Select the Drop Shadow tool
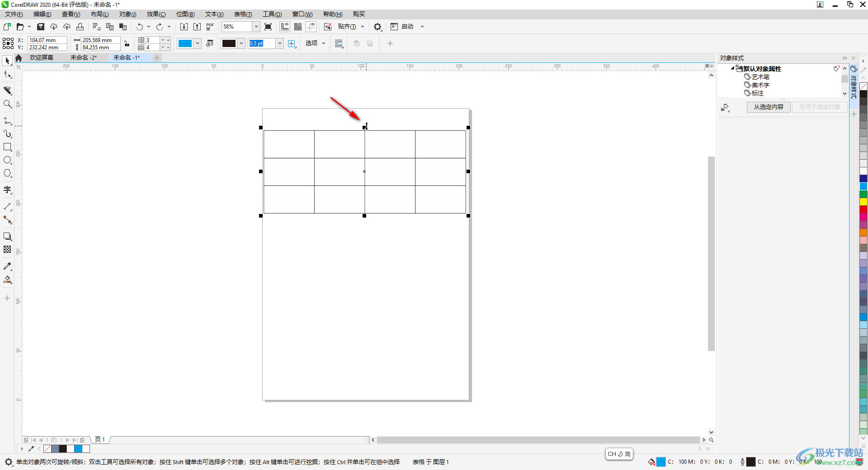 (x=7, y=236)
